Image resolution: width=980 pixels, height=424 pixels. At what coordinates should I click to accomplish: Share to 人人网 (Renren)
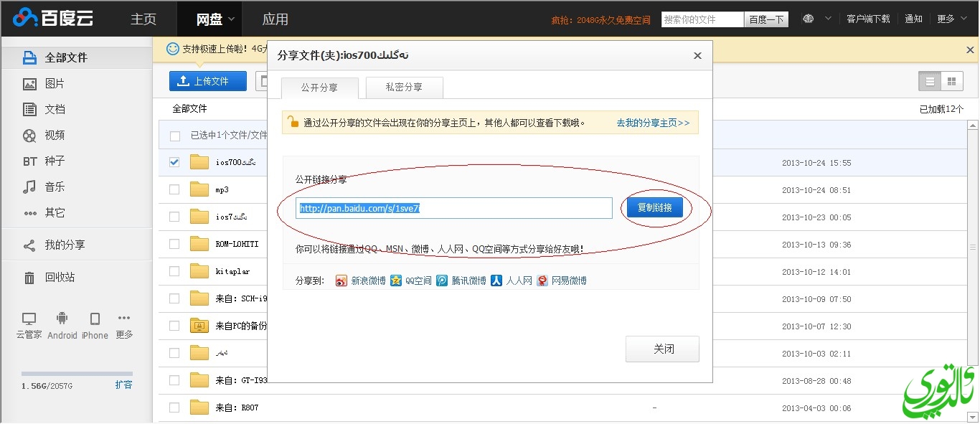click(x=512, y=281)
